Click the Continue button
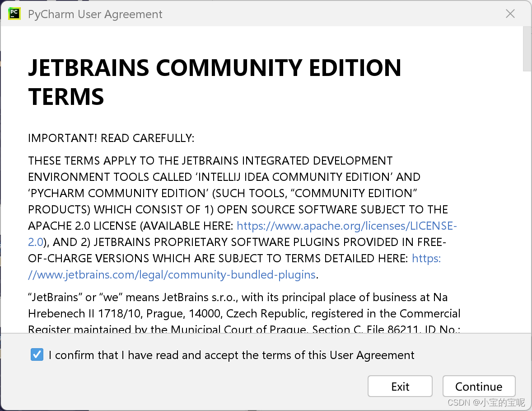Viewport: 532px width, 411px height. click(x=479, y=386)
